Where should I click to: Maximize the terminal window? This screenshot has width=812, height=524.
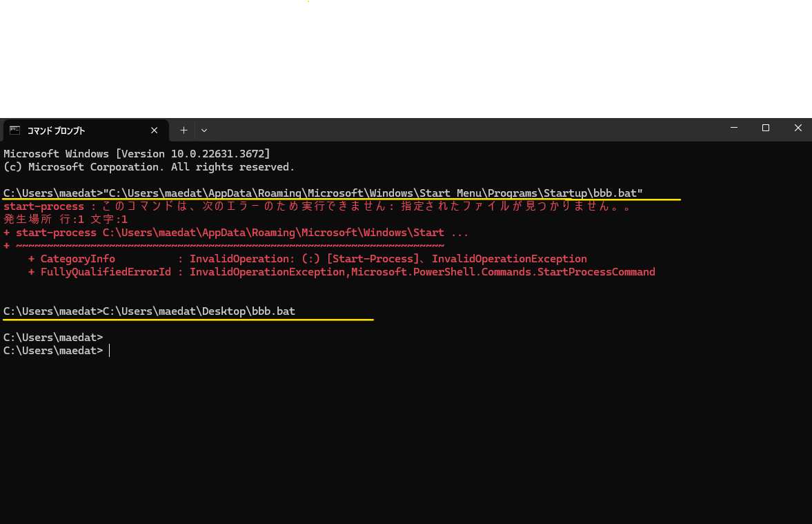click(x=766, y=128)
